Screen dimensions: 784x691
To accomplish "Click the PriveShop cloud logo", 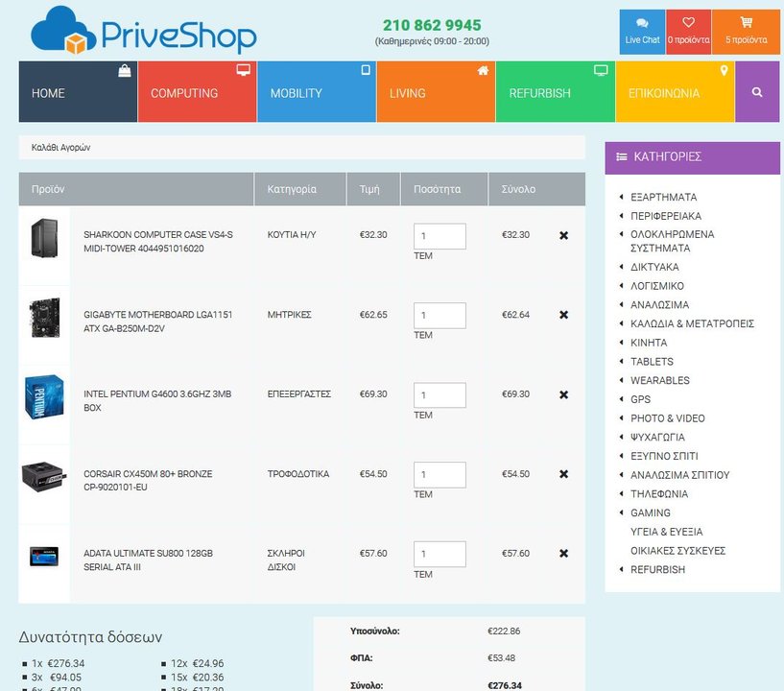I will tap(144, 31).
